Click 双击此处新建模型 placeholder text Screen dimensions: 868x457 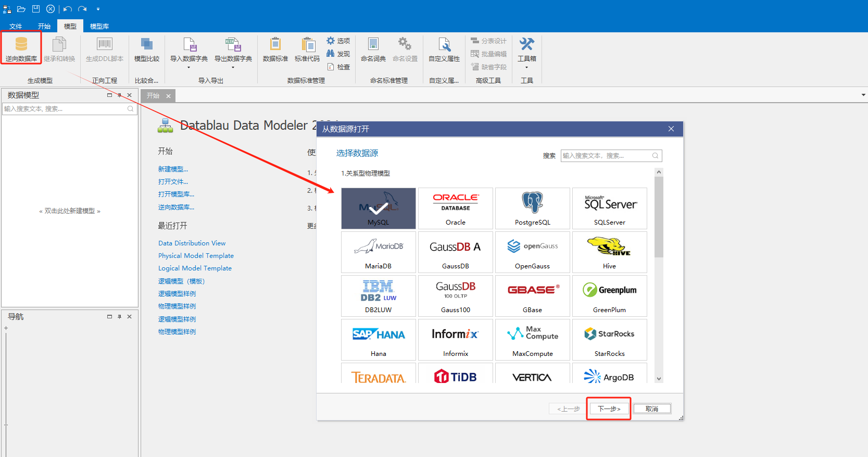[x=70, y=211]
